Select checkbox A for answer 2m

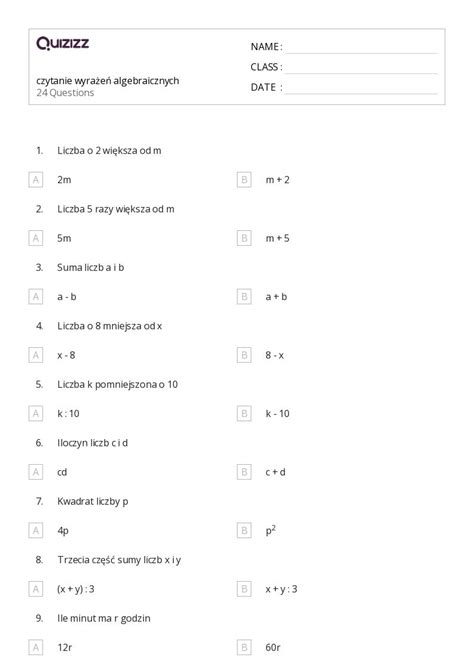[36, 179]
